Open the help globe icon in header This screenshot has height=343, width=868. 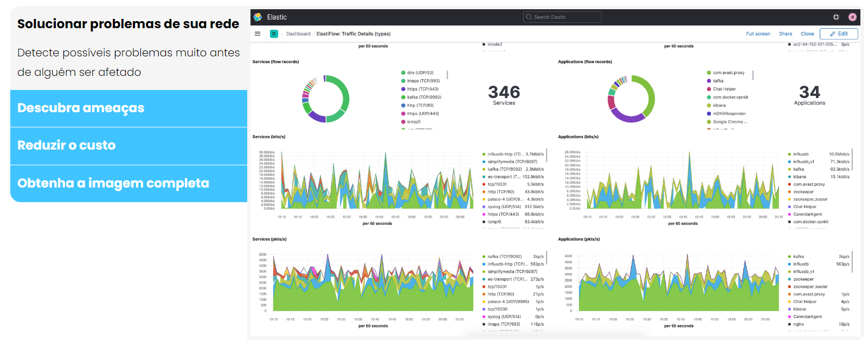[836, 17]
